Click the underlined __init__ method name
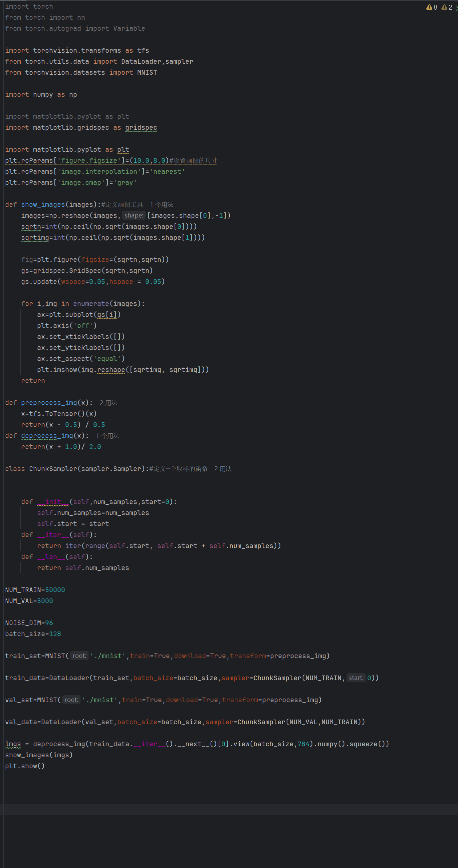 53,502
